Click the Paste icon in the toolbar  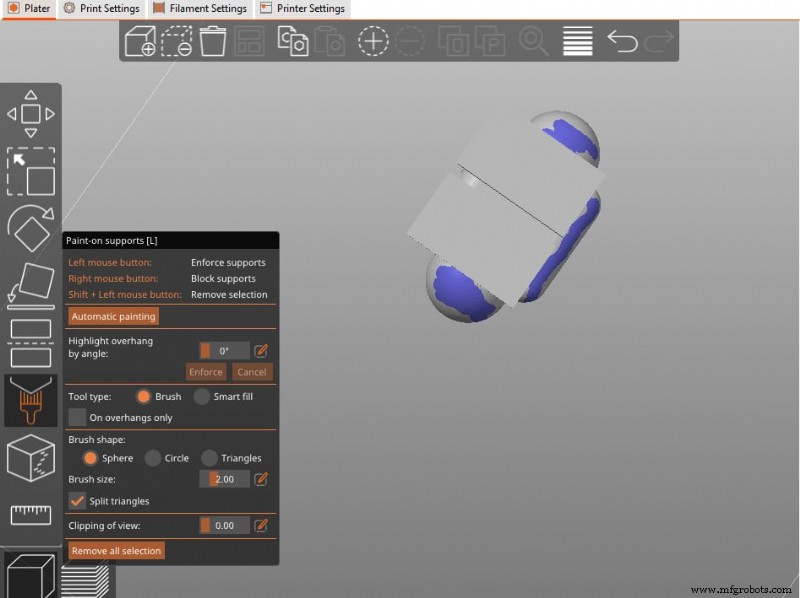(330, 41)
